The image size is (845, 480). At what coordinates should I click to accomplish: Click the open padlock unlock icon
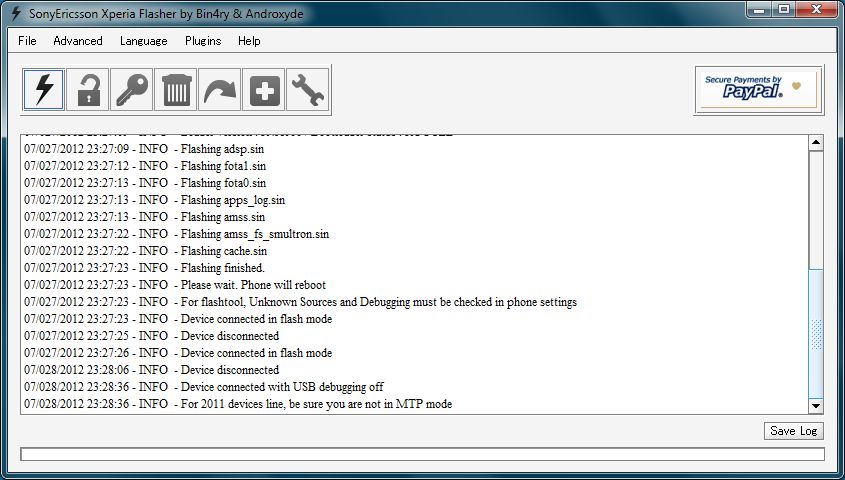88,90
